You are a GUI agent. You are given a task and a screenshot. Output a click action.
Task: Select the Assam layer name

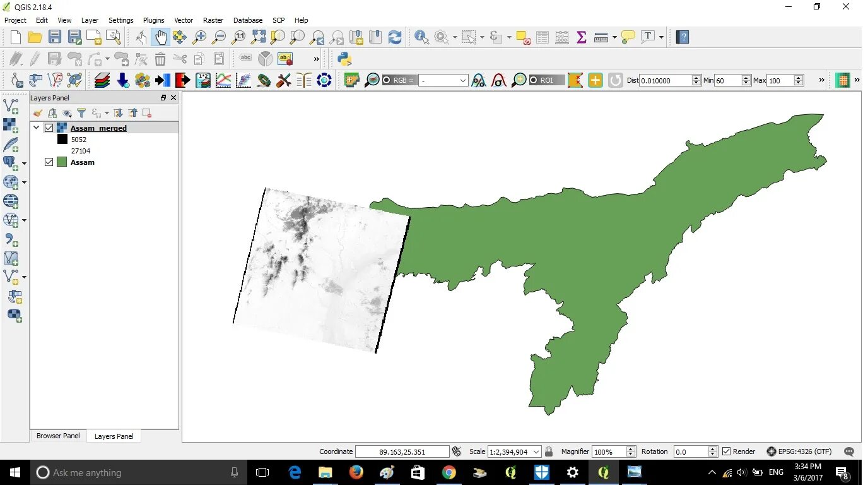(x=83, y=162)
